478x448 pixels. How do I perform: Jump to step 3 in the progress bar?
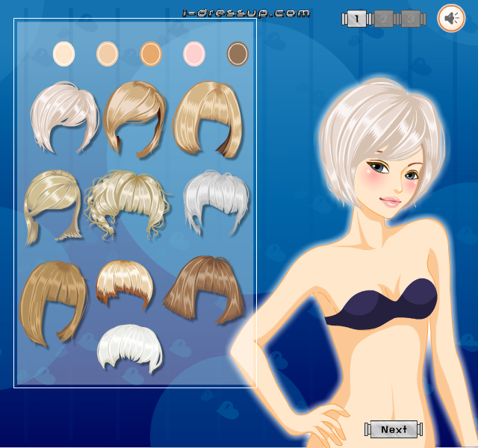410,19
